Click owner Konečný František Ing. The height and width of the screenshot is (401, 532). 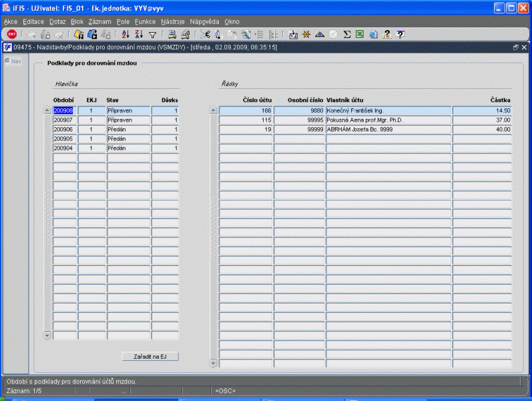[x=388, y=110]
